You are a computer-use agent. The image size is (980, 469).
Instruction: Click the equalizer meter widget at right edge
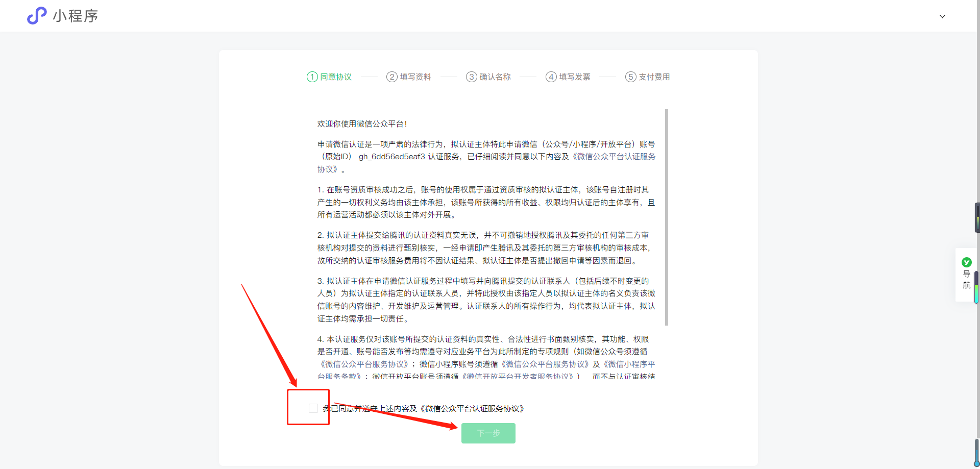977,218
